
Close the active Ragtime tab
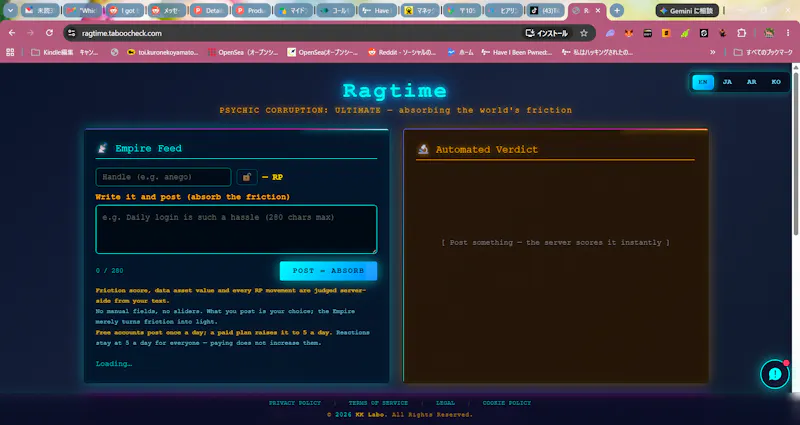(x=598, y=10)
